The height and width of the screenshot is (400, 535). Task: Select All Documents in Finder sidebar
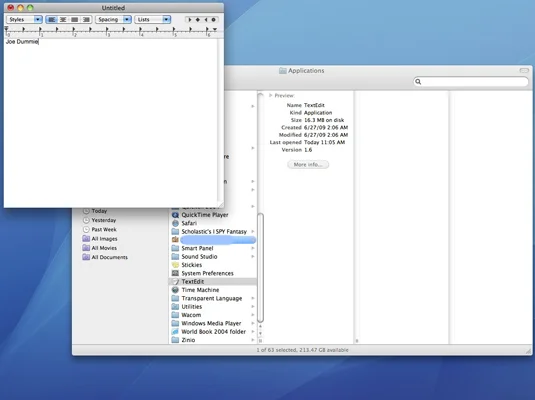pos(110,257)
